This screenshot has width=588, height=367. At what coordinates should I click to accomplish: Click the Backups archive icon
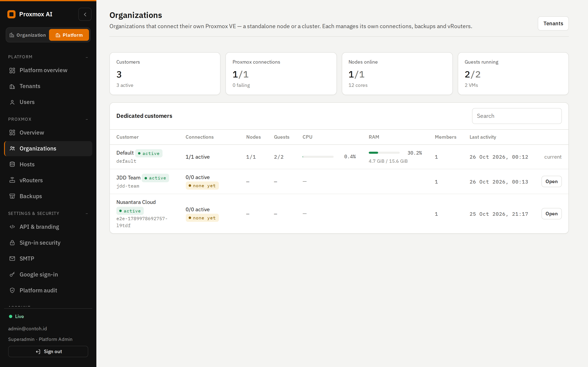tap(12, 196)
